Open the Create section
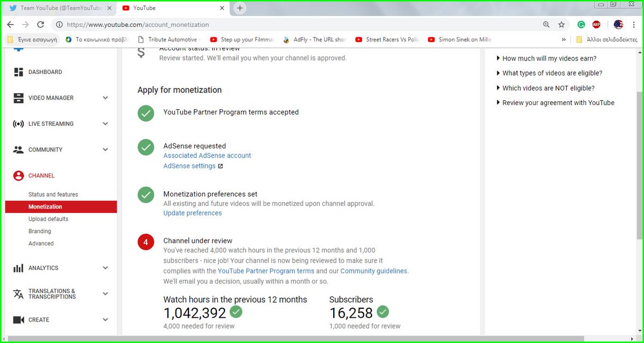The width and height of the screenshot is (644, 343). point(39,320)
